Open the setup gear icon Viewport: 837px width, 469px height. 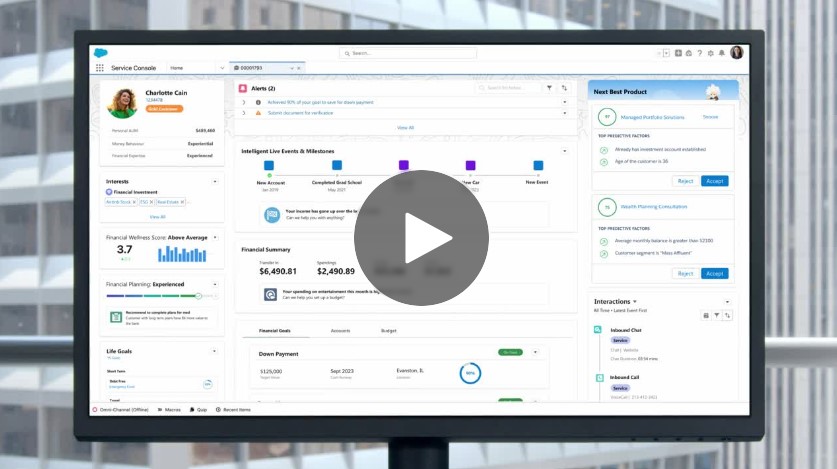710,53
